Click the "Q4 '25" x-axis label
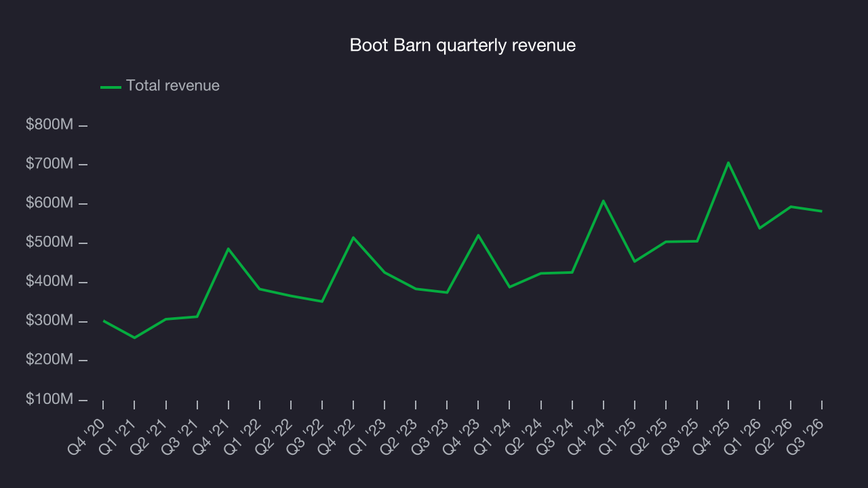The height and width of the screenshot is (488, 868). click(712, 436)
